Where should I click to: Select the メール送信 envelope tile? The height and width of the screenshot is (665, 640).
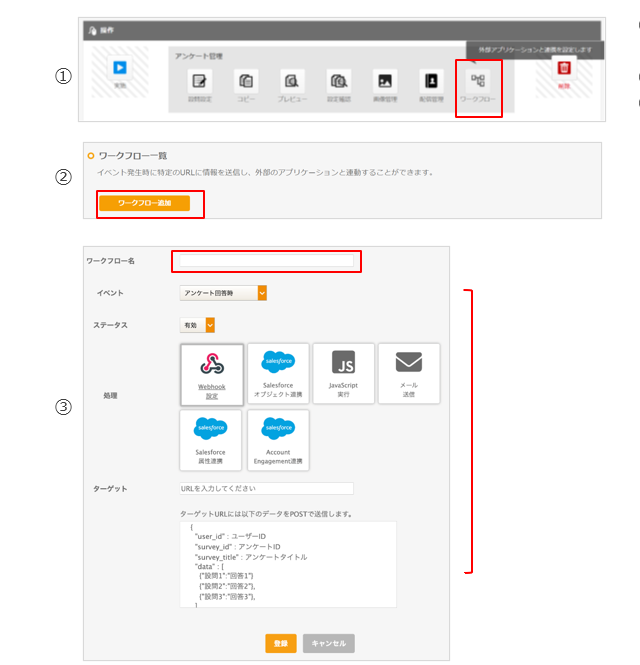pos(409,374)
